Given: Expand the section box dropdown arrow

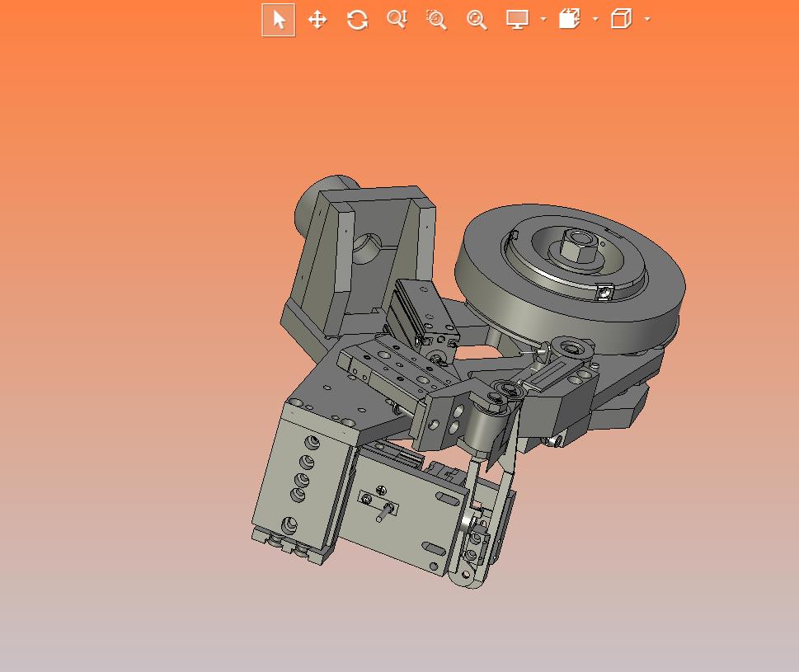Looking at the screenshot, I should point(595,19).
